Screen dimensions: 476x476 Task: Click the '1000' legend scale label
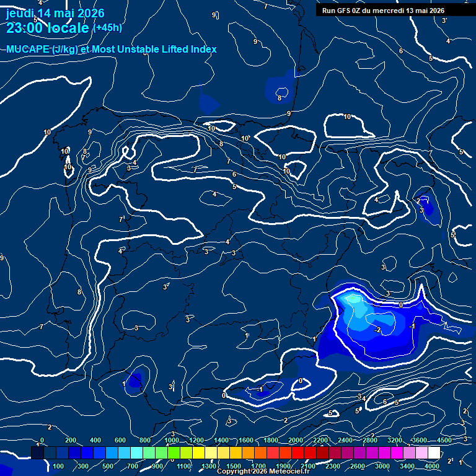click(172, 440)
